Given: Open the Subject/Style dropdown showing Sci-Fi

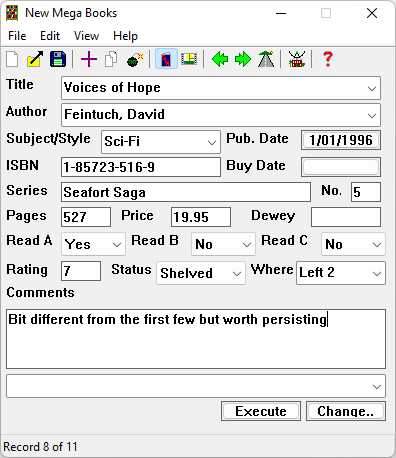Looking at the screenshot, I should [161, 142].
